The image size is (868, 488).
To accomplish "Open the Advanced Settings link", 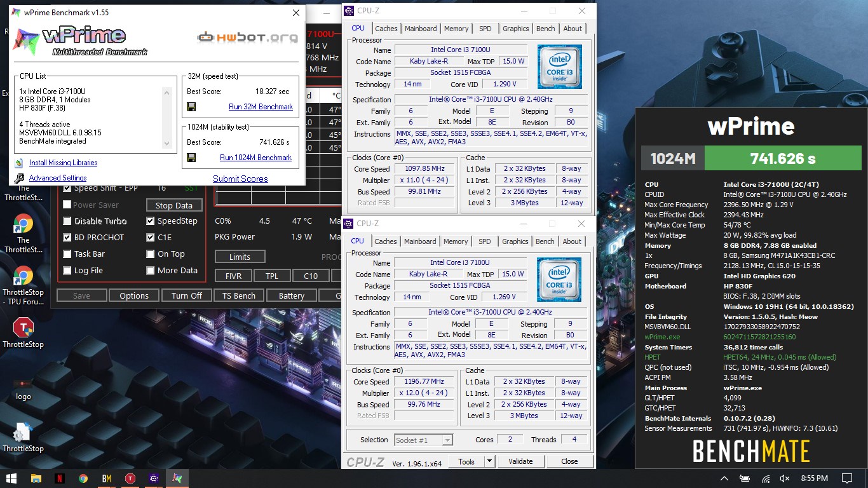I will (58, 179).
